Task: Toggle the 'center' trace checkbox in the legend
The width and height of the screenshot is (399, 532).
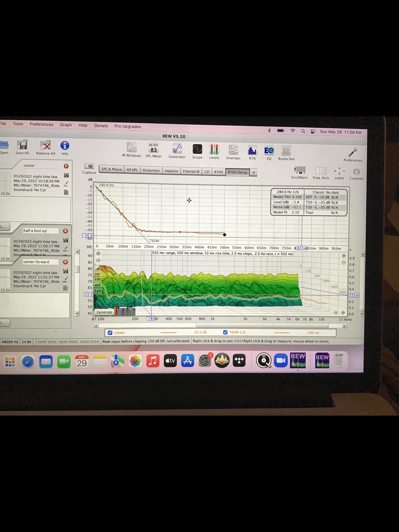Action: 110,332
